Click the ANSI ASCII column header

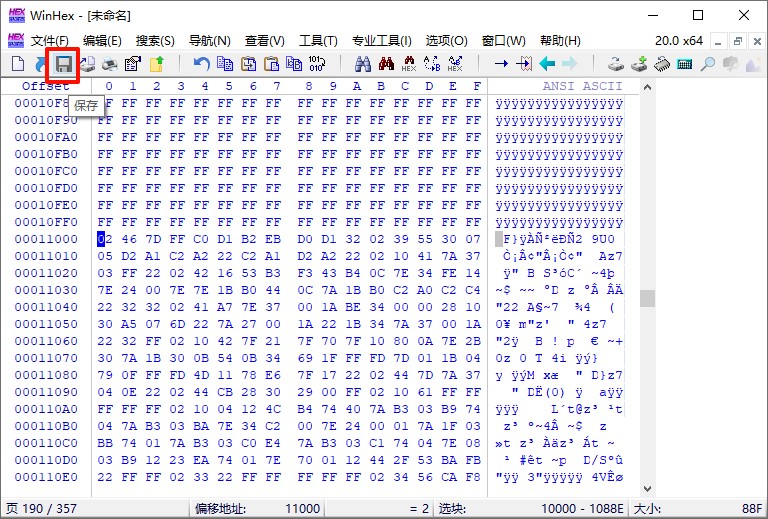[582, 86]
